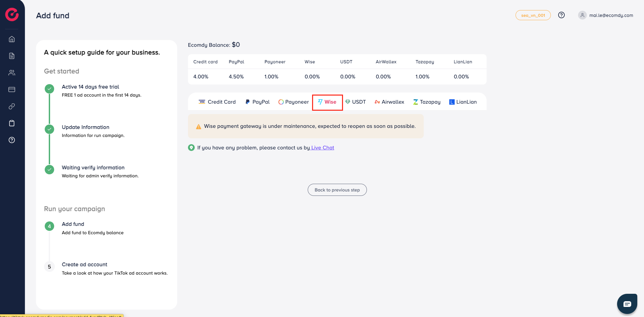
Task: Open the help icon in the sidebar
Action: coord(12,140)
